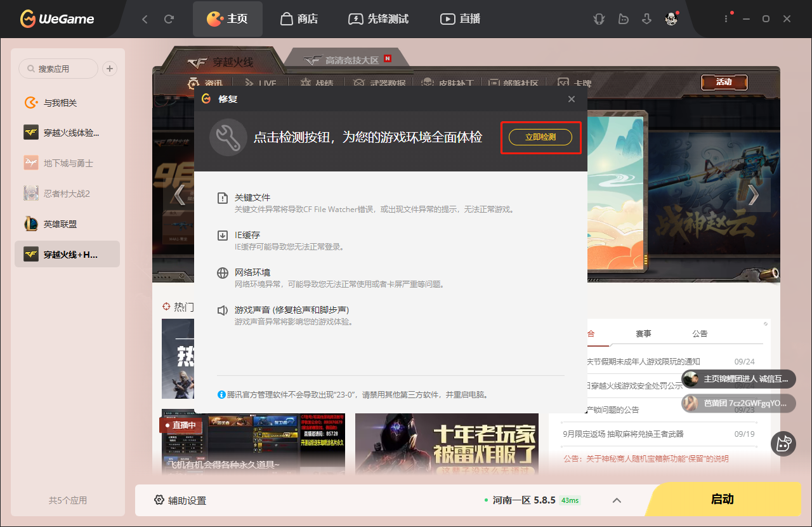The width and height of the screenshot is (812, 527).
Task: Go back with the navigation arrow
Action: 145,19
